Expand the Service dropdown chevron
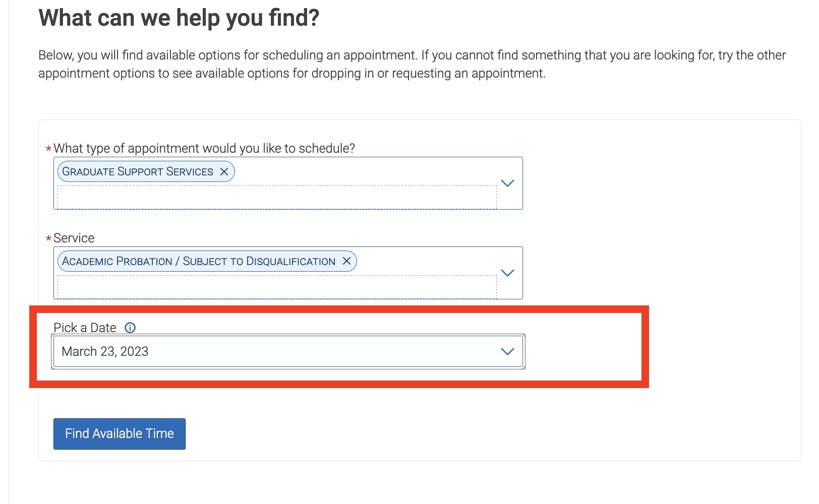The height and width of the screenshot is (504, 819). [507, 273]
